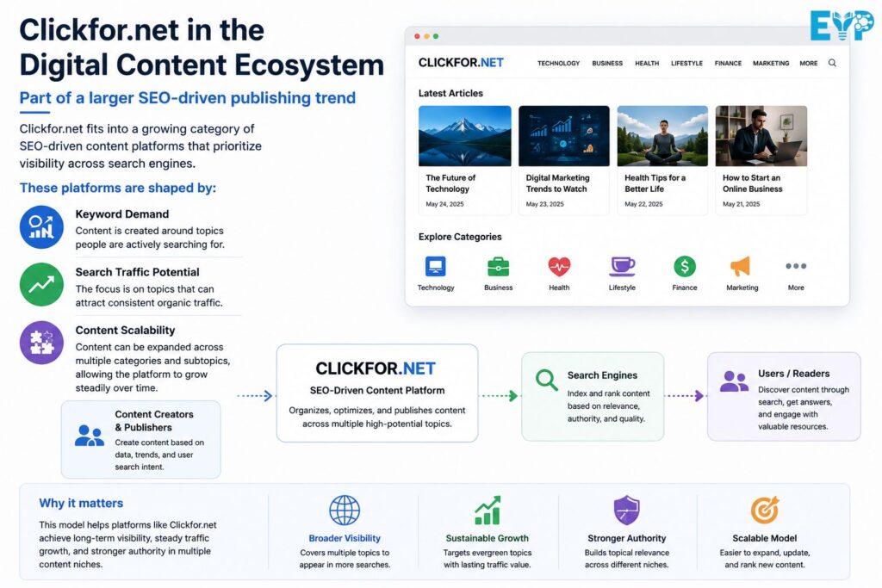Click the 'Latest Articles' heading

[x=450, y=93]
